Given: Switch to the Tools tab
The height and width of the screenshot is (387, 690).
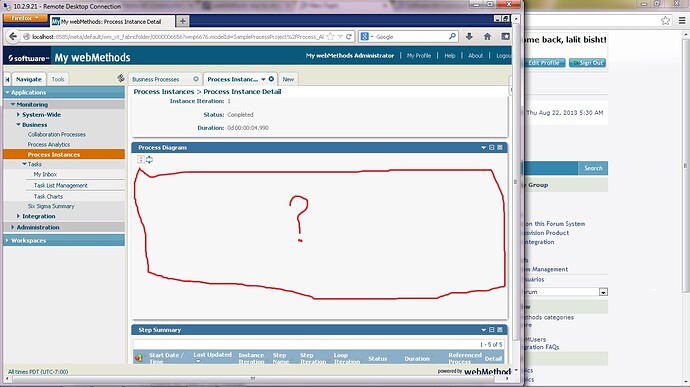Looking at the screenshot, I should point(58,79).
